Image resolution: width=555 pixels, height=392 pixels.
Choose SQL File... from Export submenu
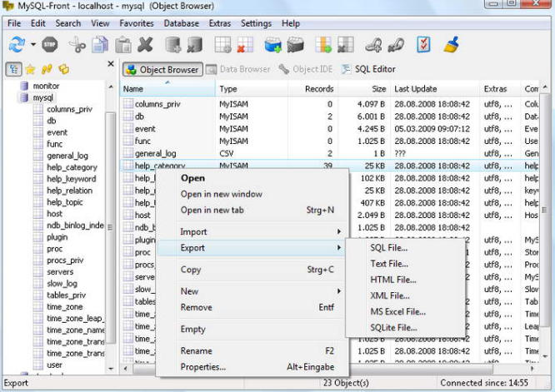point(388,248)
